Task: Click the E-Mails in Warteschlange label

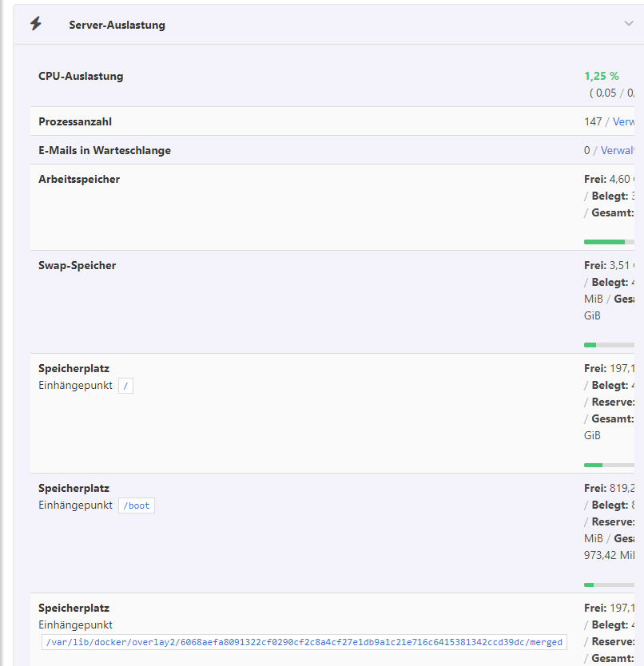Action: click(105, 150)
